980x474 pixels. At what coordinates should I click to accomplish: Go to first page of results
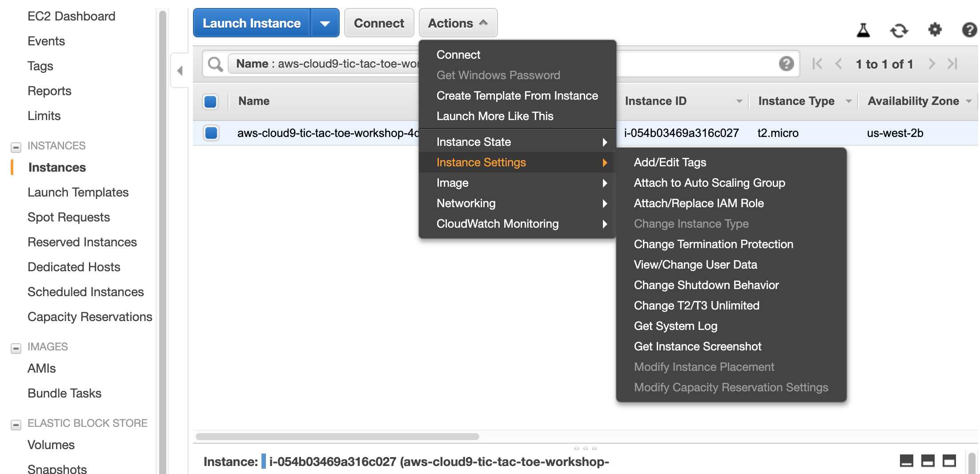[817, 64]
